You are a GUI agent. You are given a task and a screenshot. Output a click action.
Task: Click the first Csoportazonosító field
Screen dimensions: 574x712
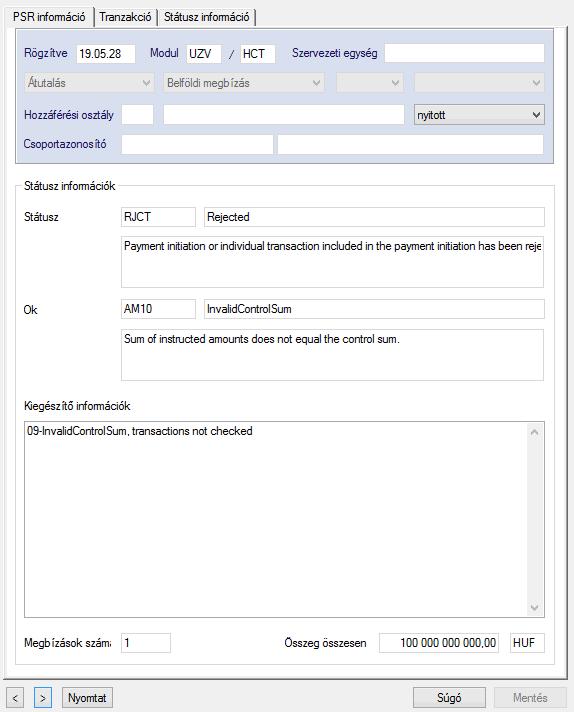[x=197, y=144]
